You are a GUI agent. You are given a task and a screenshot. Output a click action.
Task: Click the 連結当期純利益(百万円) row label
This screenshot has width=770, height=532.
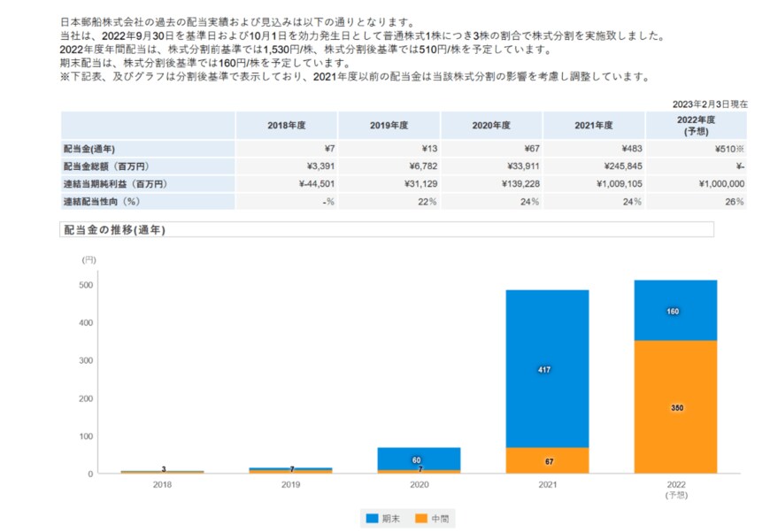click(x=118, y=184)
